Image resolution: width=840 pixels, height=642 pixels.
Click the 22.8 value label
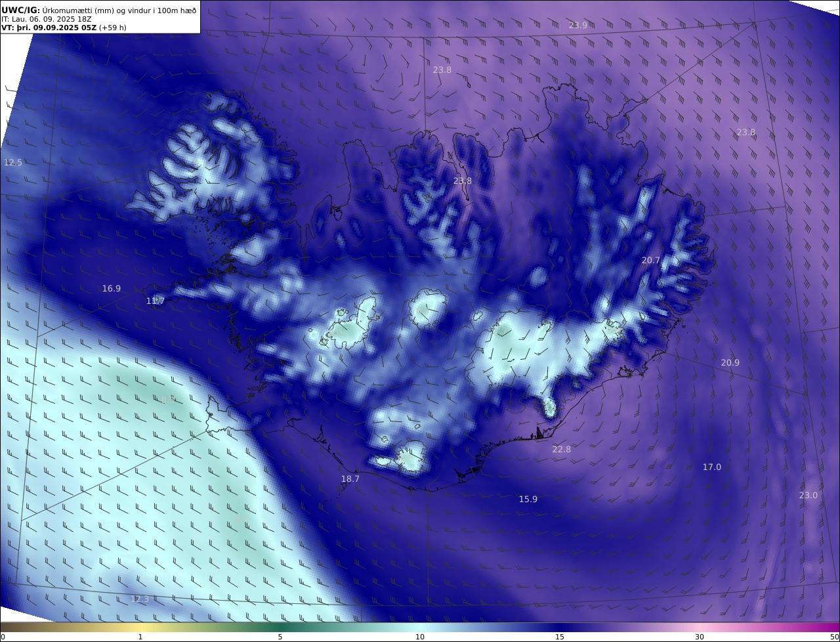(562, 449)
